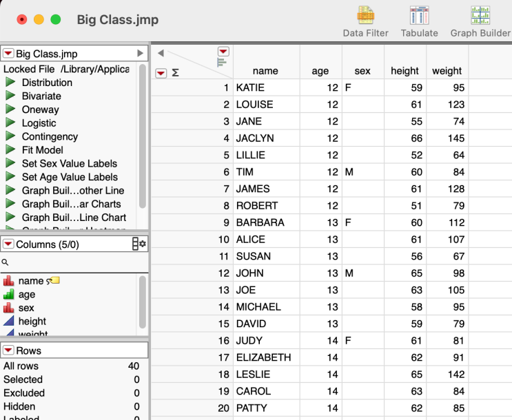The image size is (512, 420).
Task: Click the JACLYN name cell
Action: click(x=267, y=138)
